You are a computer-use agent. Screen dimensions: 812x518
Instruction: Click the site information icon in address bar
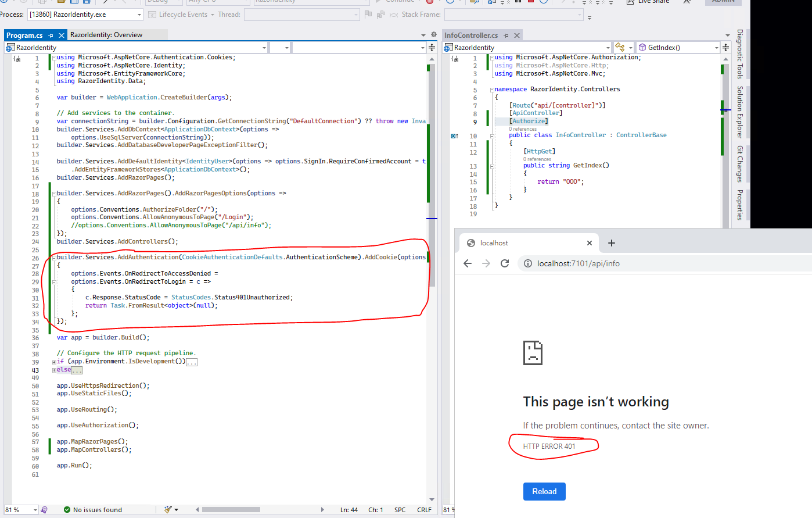[x=527, y=263]
